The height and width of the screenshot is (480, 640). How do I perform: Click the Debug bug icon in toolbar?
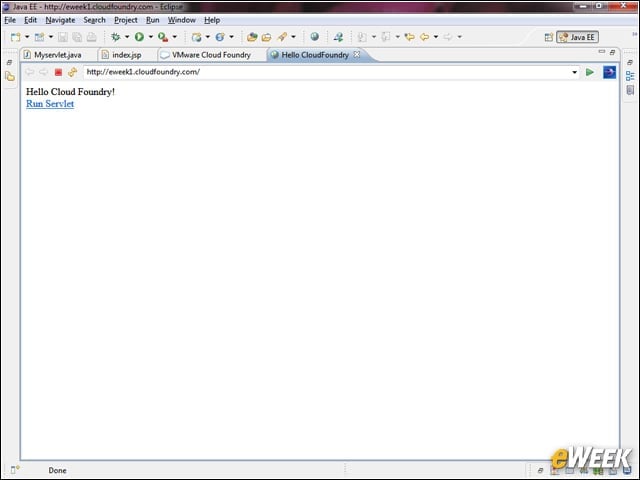116,37
